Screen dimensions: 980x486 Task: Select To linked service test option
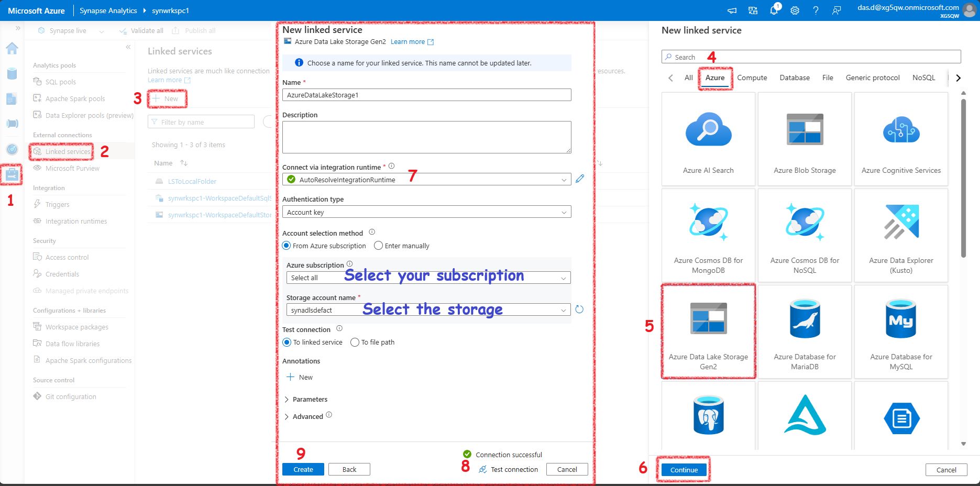click(x=287, y=342)
